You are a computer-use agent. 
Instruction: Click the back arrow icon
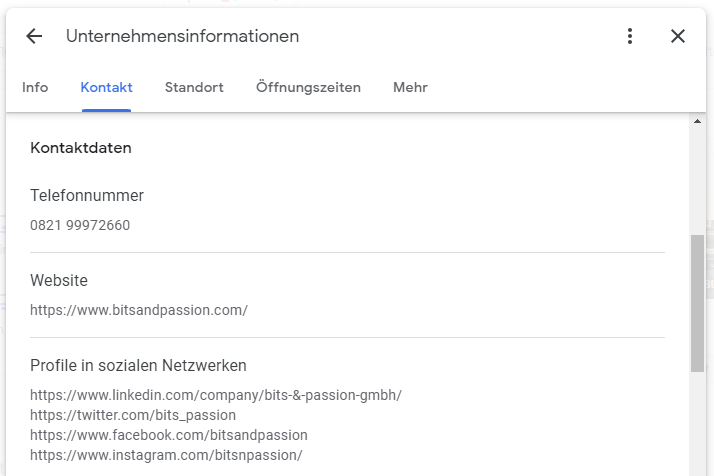pyautogui.click(x=34, y=36)
